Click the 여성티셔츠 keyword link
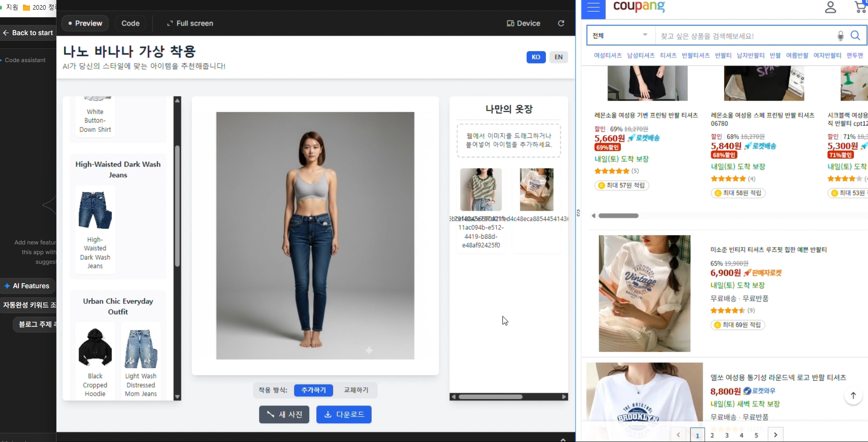Viewport: 868px width, 442px height. [x=607, y=56]
